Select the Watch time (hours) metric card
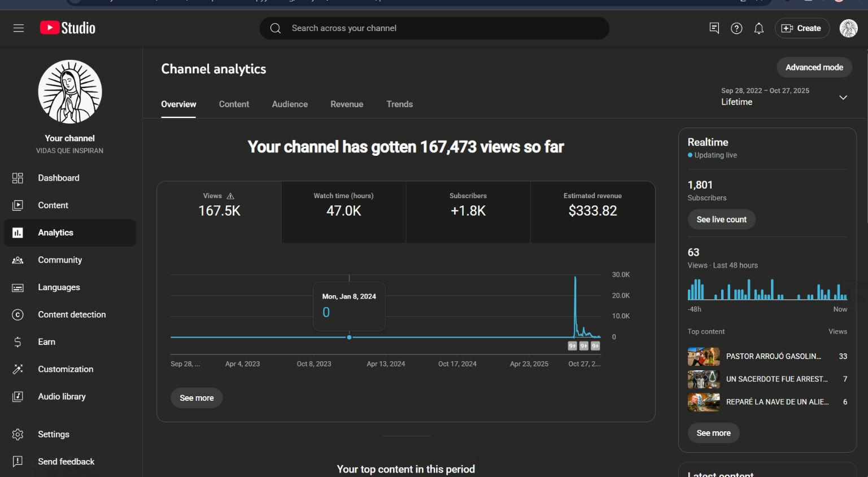 click(x=343, y=212)
